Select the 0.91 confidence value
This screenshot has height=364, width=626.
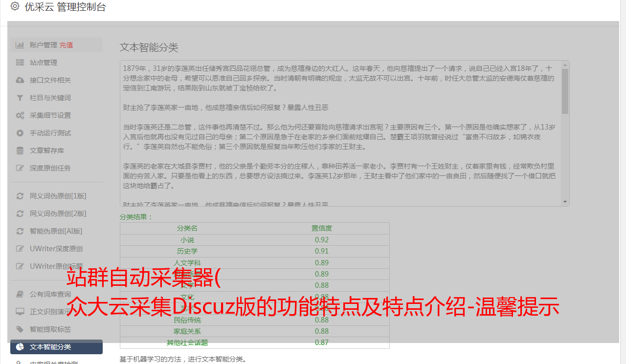322,251
